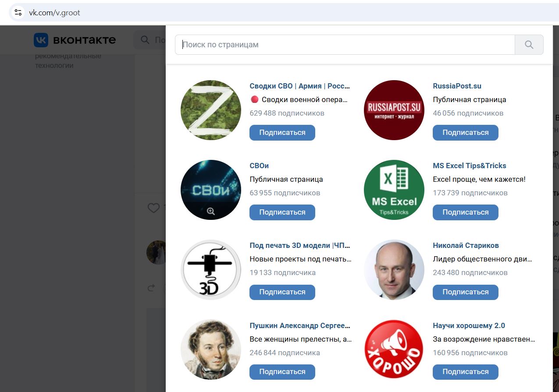Image resolution: width=559 pixels, height=392 pixels.
Task: Click '246 844 подписчика' count
Action: (285, 353)
